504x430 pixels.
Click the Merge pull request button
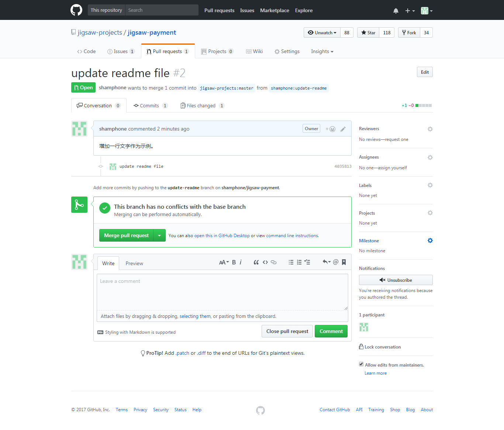pyautogui.click(x=126, y=235)
